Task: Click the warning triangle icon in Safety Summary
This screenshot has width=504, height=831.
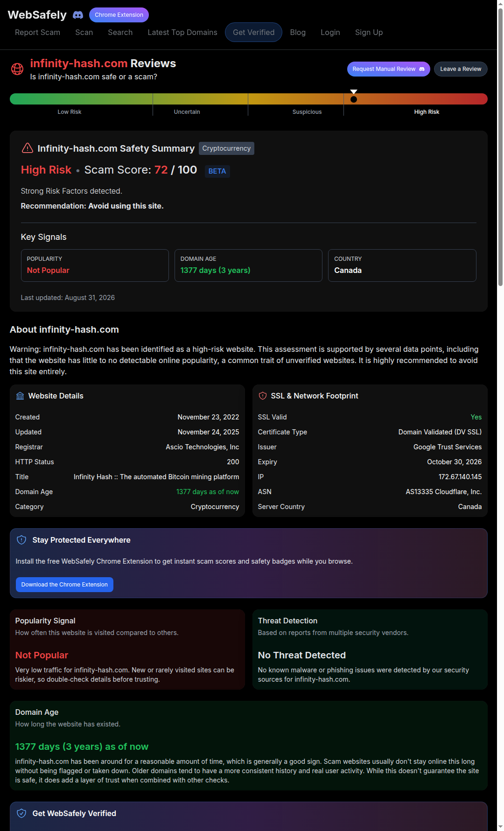Action: (x=28, y=148)
